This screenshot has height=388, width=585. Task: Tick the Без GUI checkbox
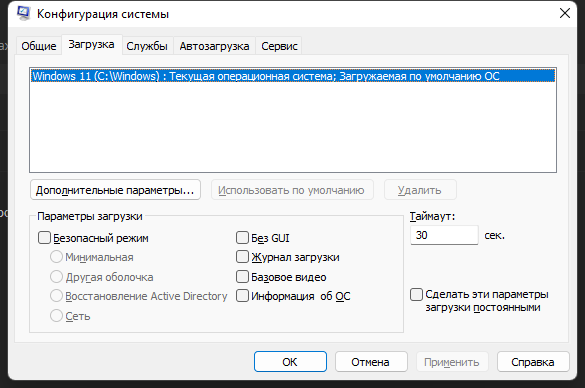[x=243, y=238]
